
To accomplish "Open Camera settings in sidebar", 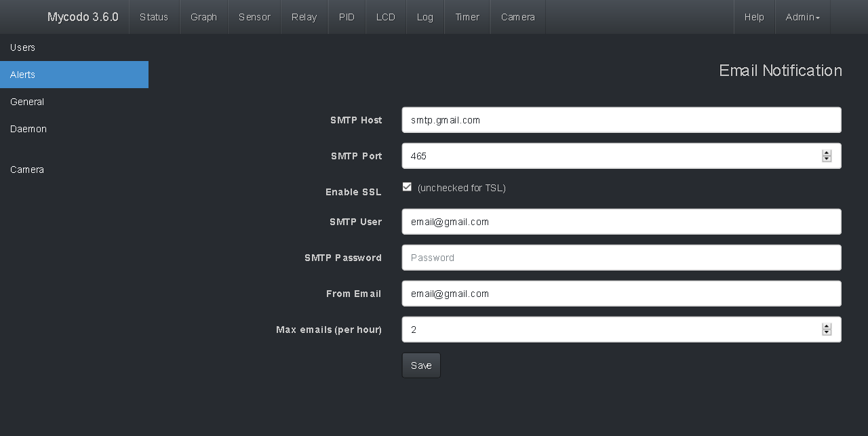I will click(x=27, y=170).
